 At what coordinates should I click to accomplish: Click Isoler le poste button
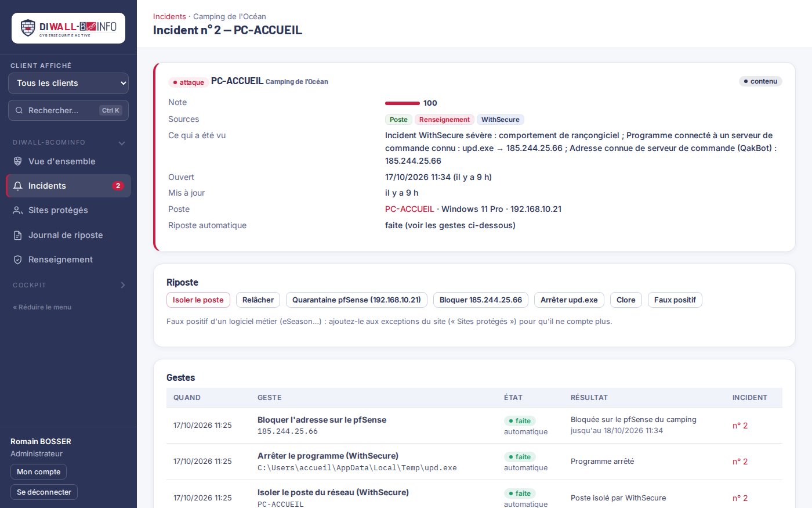click(x=198, y=300)
